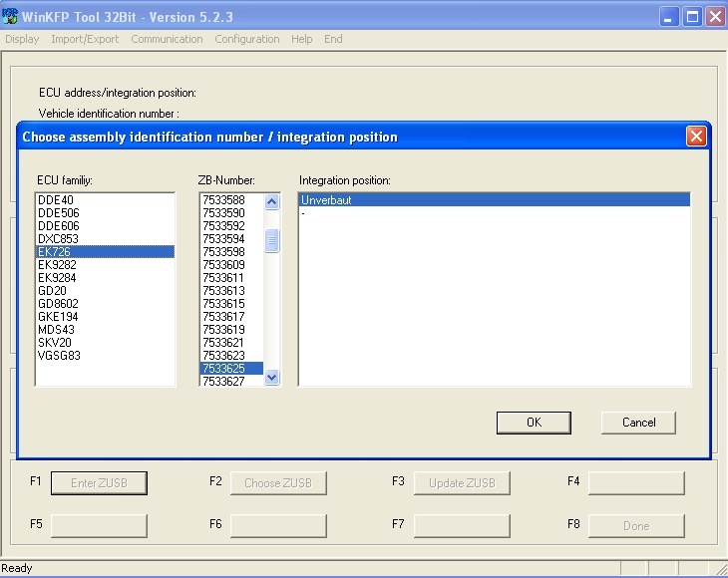Select MDS43 in ECU family list
Image resolution: width=728 pixels, height=578 pixels.
105,330
